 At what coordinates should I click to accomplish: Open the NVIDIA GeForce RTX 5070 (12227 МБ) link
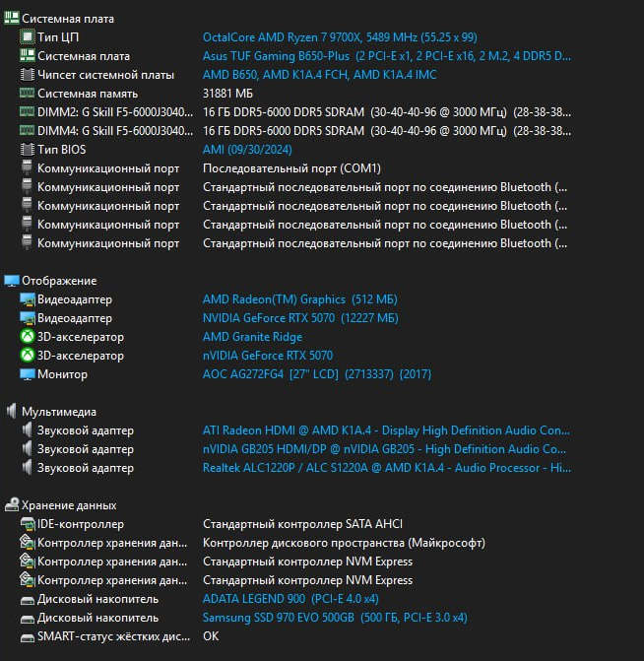300,318
